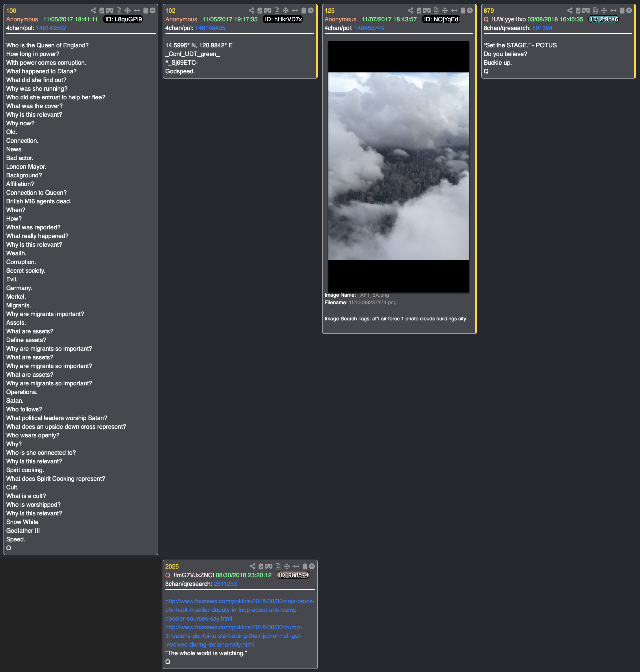The width and height of the screenshot is (640, 672).
Task: Click the image file icon on post 879
Action: pos(595,11)
